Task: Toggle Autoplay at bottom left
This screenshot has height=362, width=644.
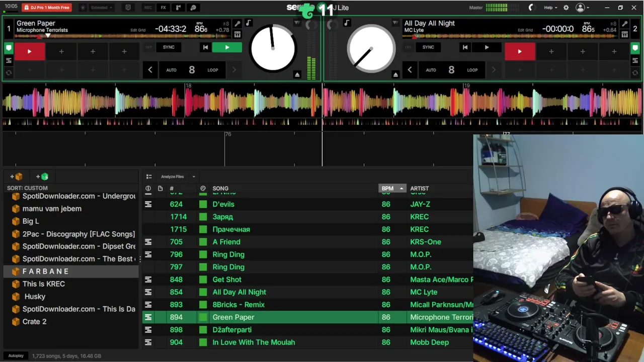Action: pos(16,355)
